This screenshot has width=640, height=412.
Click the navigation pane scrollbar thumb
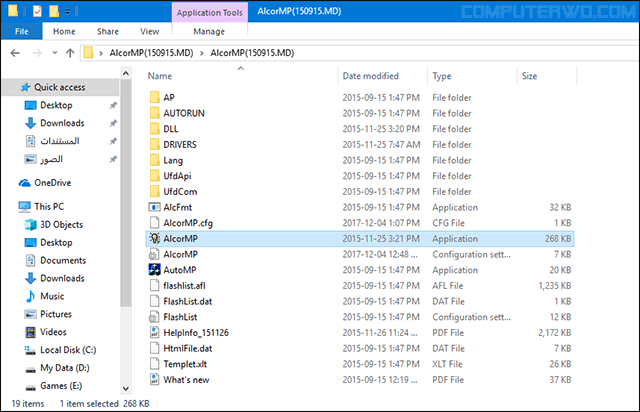tap(126, 192)
